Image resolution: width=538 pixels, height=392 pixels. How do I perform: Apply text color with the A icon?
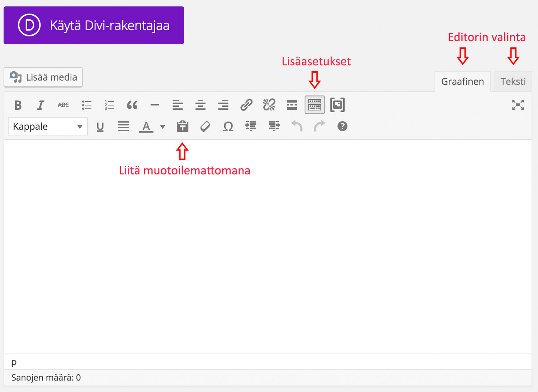point(146,126)
